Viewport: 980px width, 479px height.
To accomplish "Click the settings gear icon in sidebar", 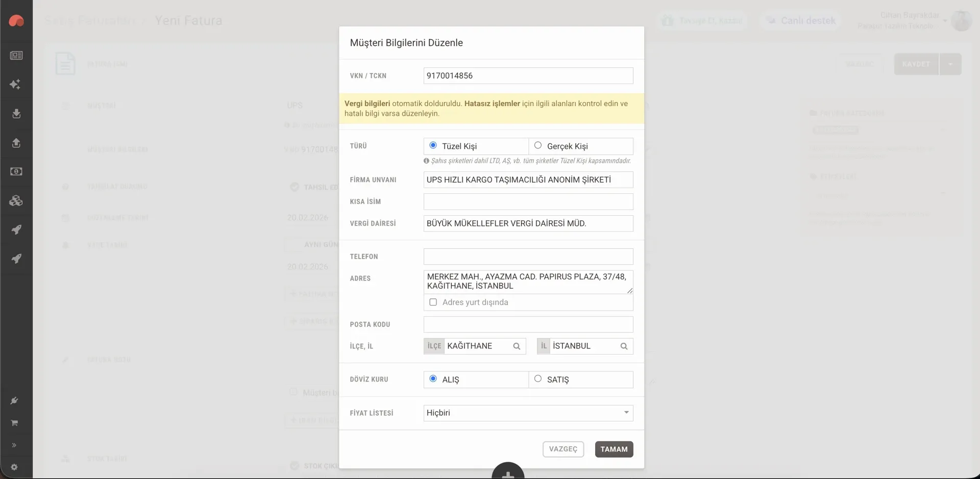I will (x=14, y=467).
